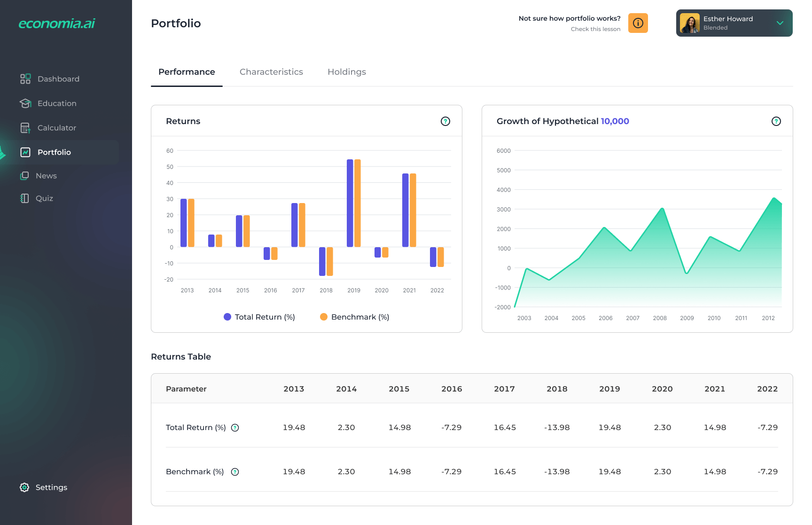Open Calculator from the sidebar menu
This screenshot has width=812, height=525.
point(57,128)
